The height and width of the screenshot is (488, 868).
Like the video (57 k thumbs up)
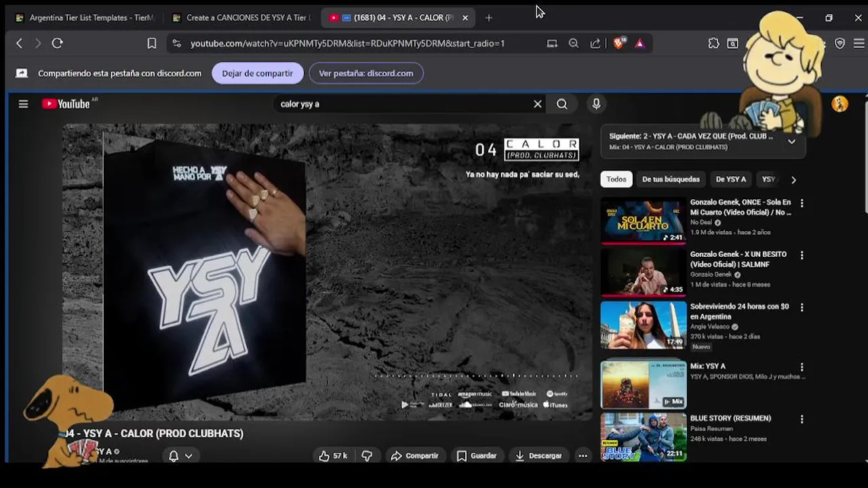[333, 455]
